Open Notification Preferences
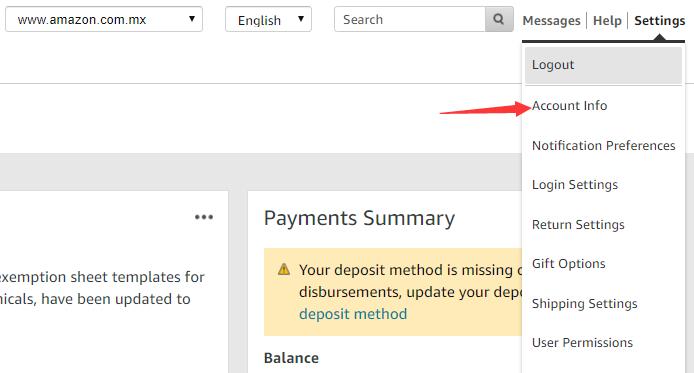This screenshot has height=373, width=694. (603, 146)
